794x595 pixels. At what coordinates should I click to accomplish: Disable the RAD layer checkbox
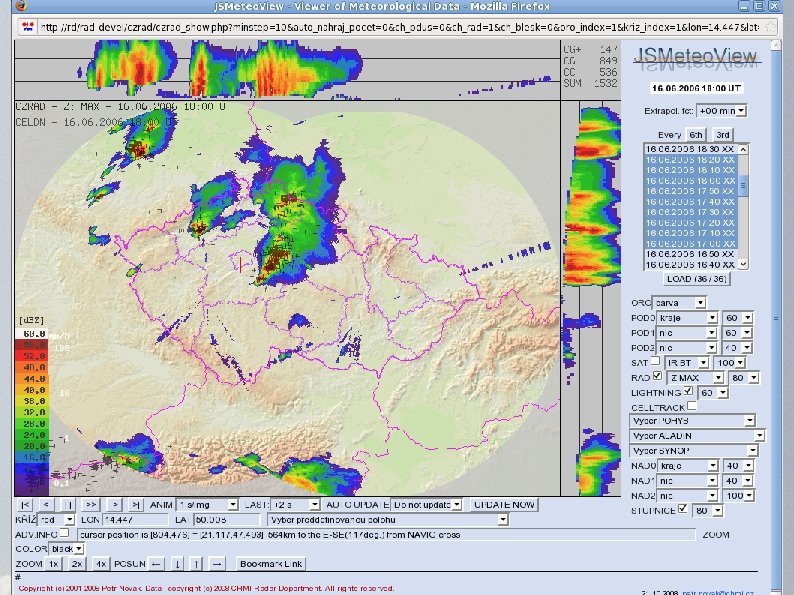coord(657,376)
